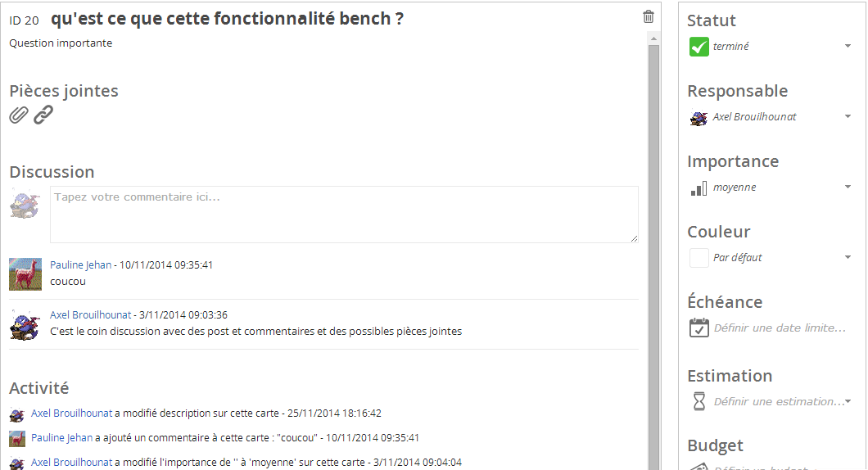Click the importance bar-chart icon

click(x=698, y=188)
